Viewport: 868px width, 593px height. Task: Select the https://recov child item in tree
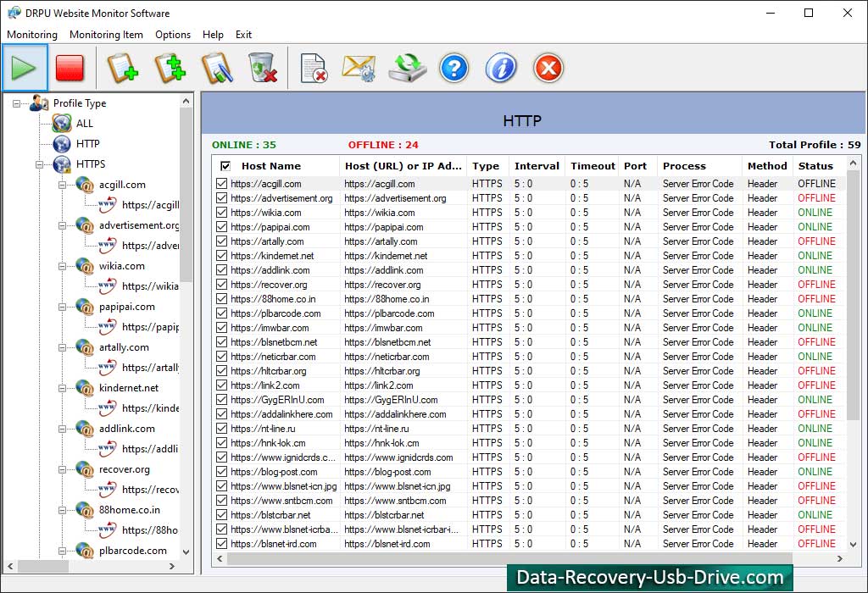(150, 490)
